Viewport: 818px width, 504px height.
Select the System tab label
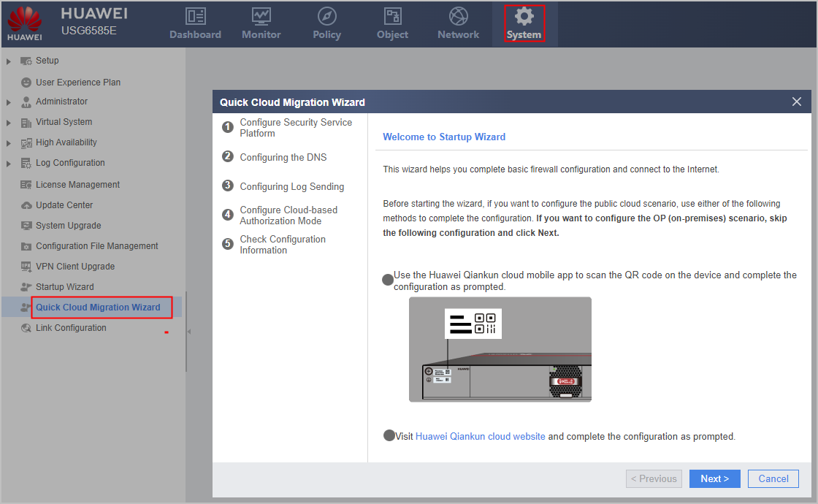(524, 35)
